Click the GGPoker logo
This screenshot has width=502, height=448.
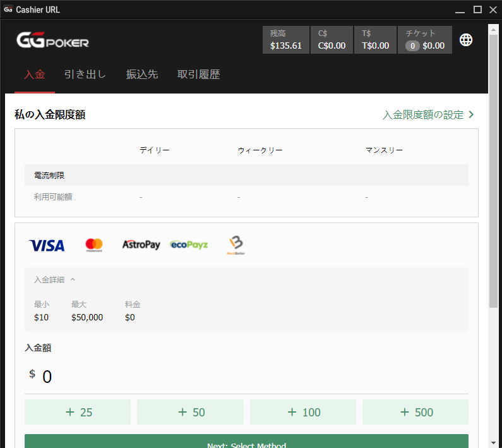(53, 40)
